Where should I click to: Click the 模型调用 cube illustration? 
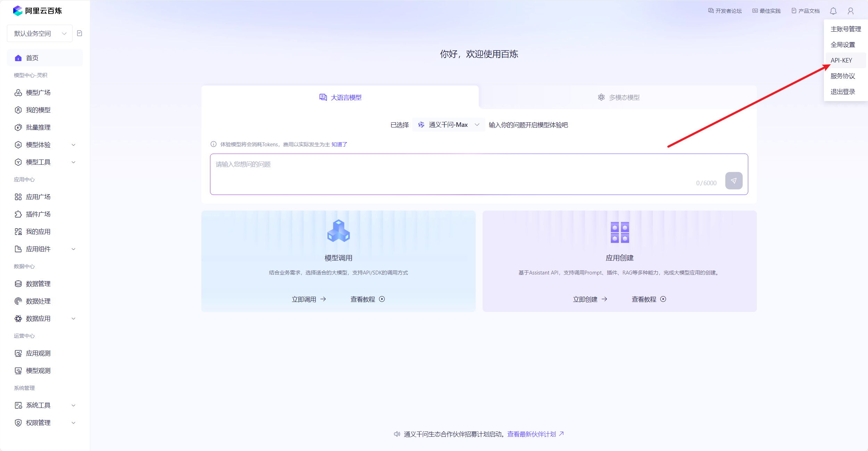[339, 231]
